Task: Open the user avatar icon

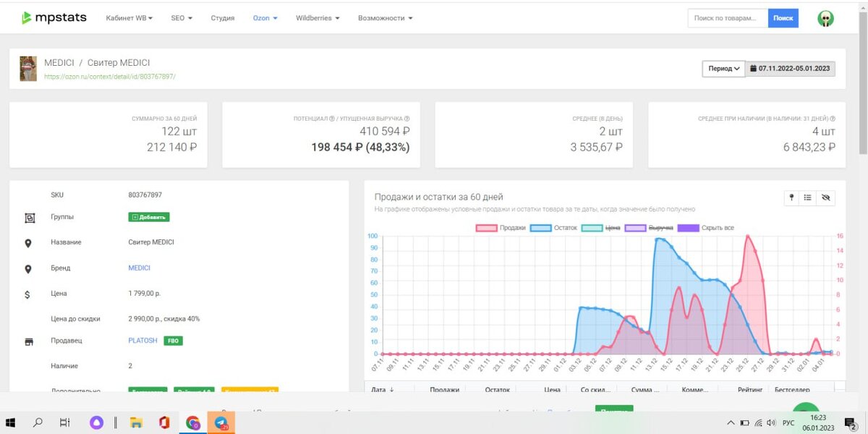Action: 825,18
